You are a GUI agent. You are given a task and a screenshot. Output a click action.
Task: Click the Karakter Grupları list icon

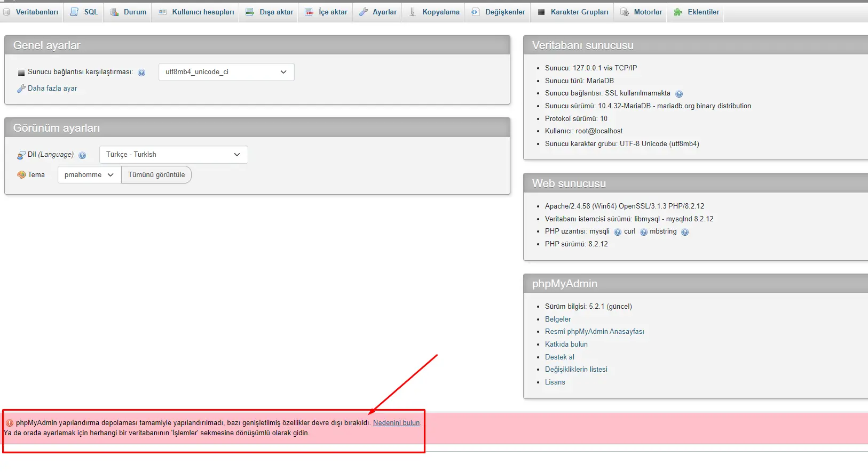point(541,12)
